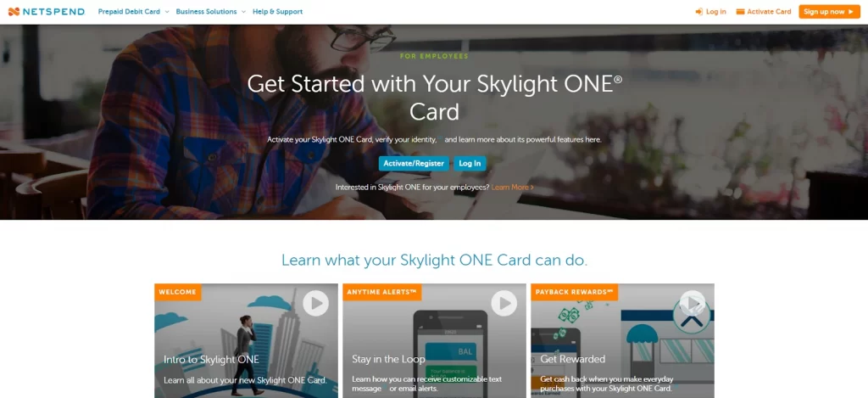868x398 pixels.
Task: Play the Welcome intro video
Action: pos(315,303)
